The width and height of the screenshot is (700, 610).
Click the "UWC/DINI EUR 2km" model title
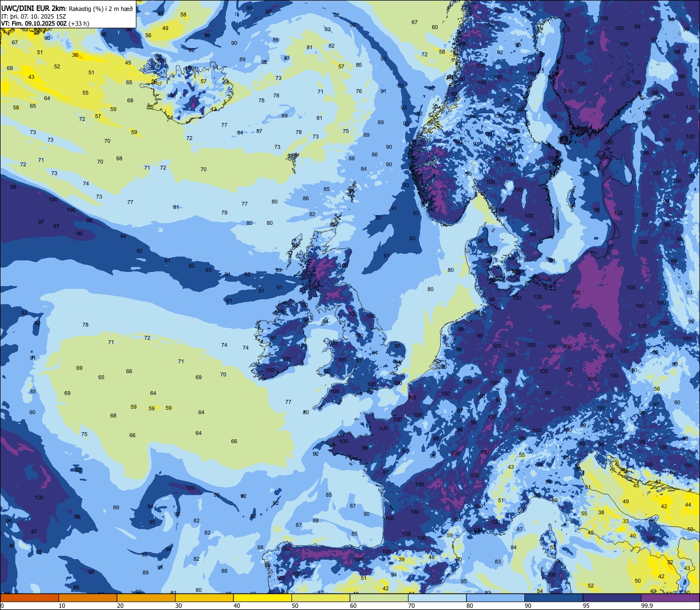click(x=33, y=8)
